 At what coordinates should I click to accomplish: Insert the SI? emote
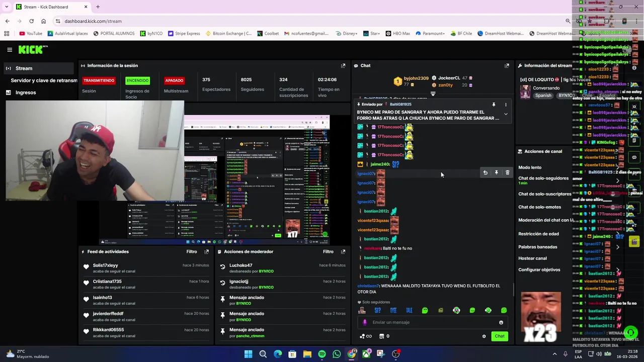(377, 310)
